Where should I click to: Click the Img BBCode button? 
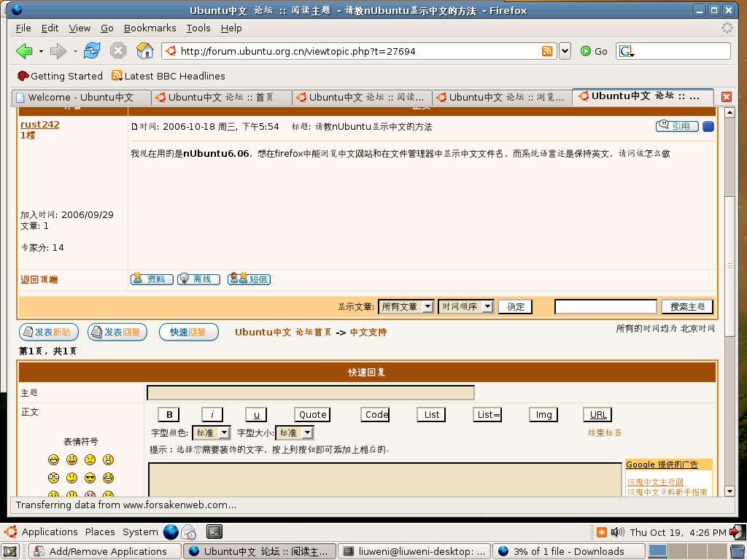543,415
